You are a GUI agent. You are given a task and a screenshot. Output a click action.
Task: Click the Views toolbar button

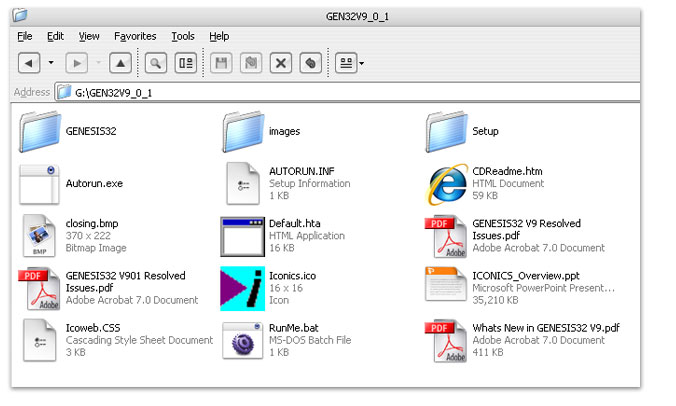pos(346,63)
